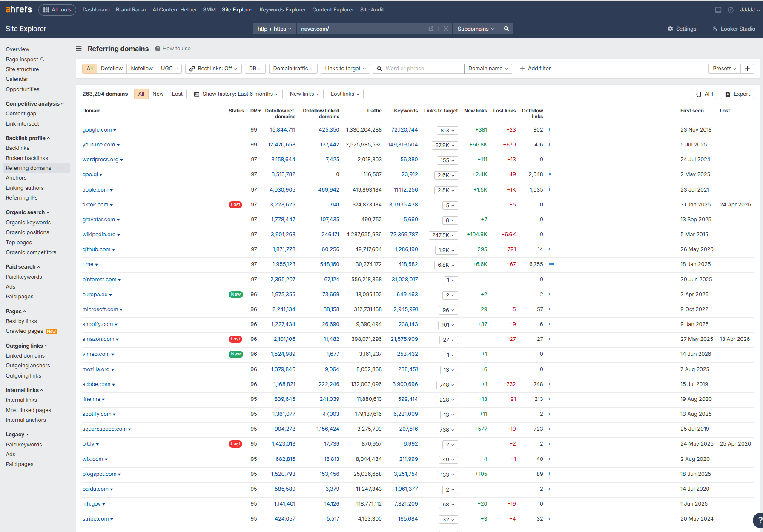Go to Anchors in the sidebar
The height and width of the screenshot is (532, 763).
[x=16, y=178]
